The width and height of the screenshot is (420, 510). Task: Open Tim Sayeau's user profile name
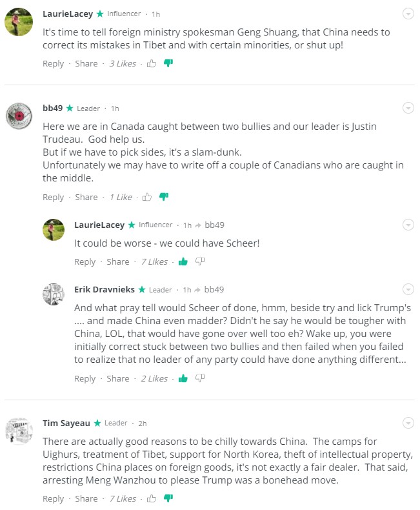click(66, 423)
